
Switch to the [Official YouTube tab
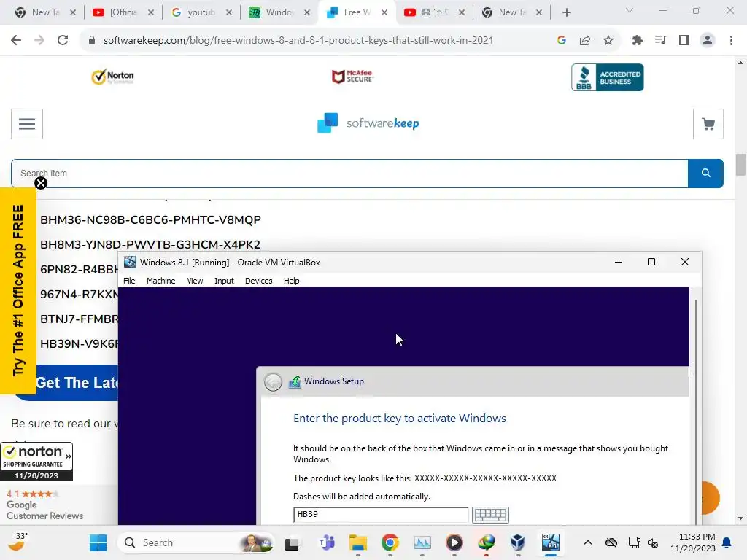123,12
